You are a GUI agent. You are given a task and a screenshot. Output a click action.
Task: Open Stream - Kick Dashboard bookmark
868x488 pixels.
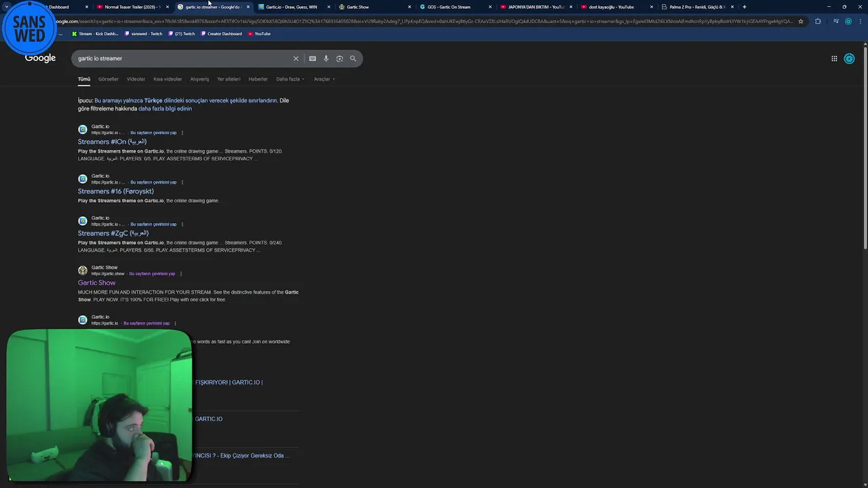coord(95,34)
